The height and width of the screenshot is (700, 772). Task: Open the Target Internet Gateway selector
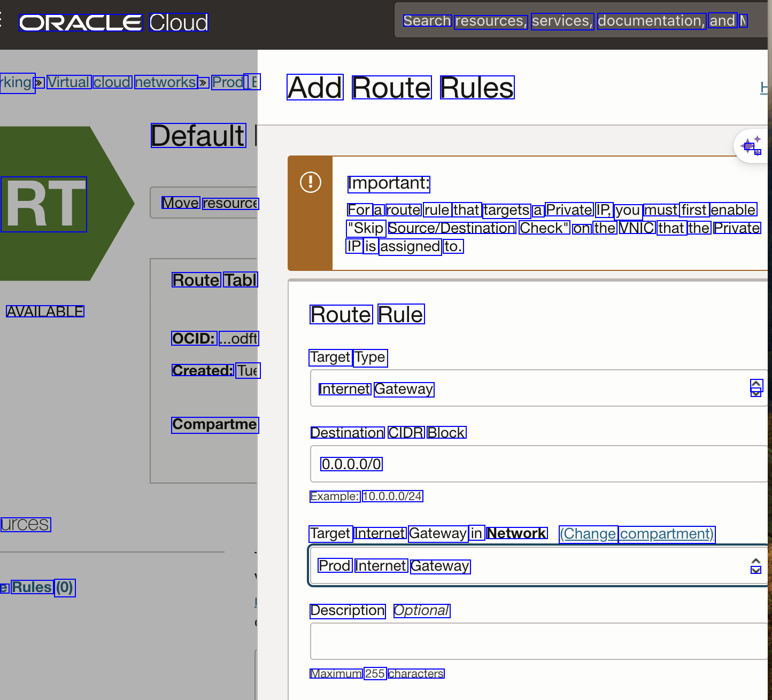(535, 565)
